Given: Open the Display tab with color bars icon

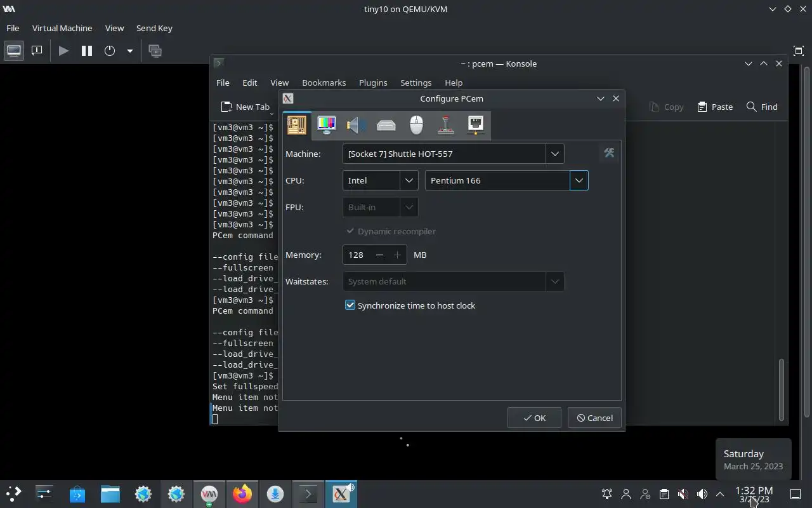Looking at the screenshot, I should (x=327, y=124).
